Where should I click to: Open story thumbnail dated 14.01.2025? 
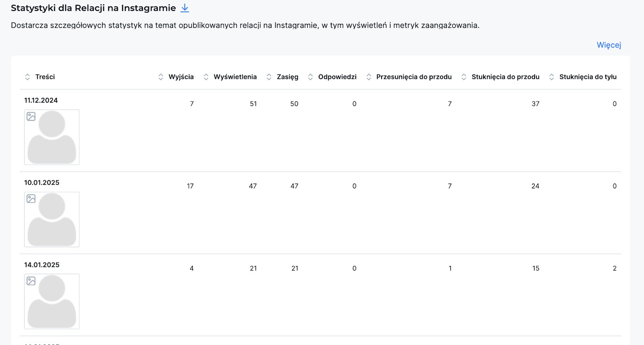(x=52, y=302)
